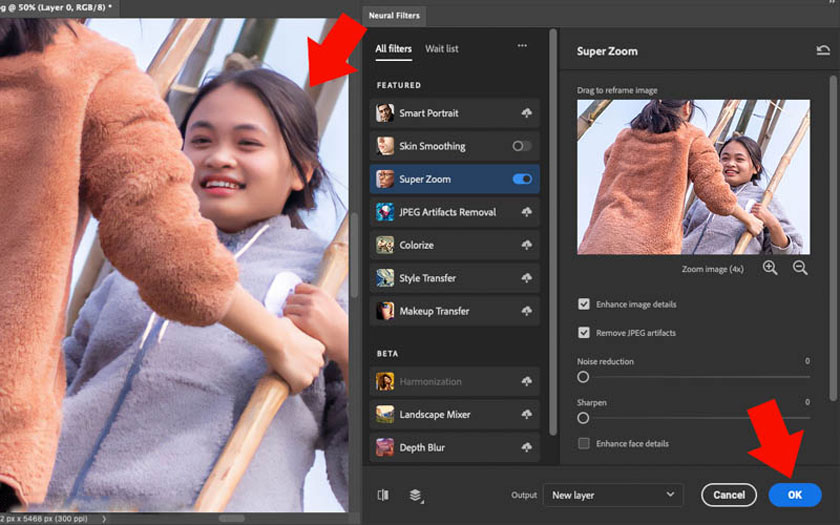The image size is (840, 525).
Task: Click the filter list vertical scrollbar
Action: coord(553,231)
